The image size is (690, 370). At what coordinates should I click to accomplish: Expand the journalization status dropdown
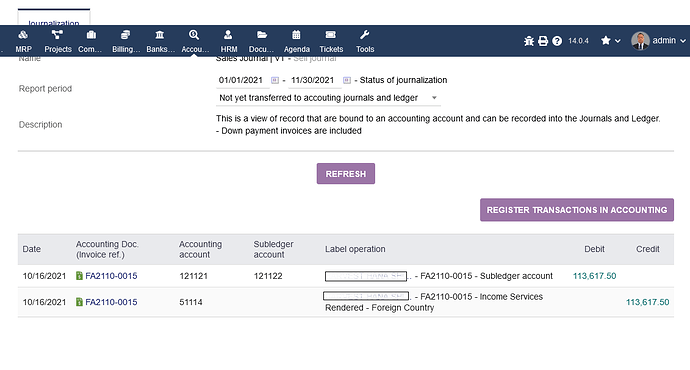pyautogui.click(x=328, y=98)
